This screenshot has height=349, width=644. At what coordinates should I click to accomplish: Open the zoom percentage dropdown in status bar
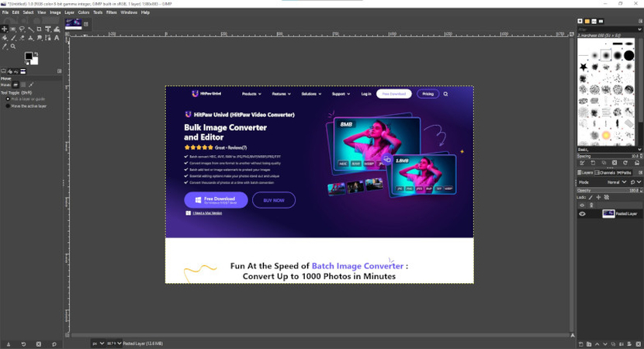pos(114,344)
